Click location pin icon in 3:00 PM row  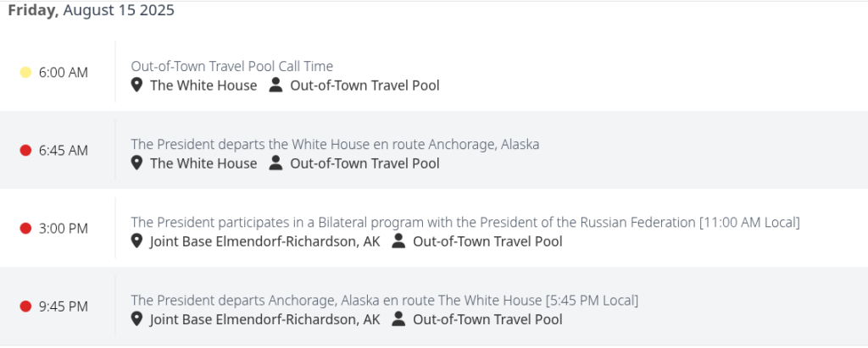pos(136,241)
